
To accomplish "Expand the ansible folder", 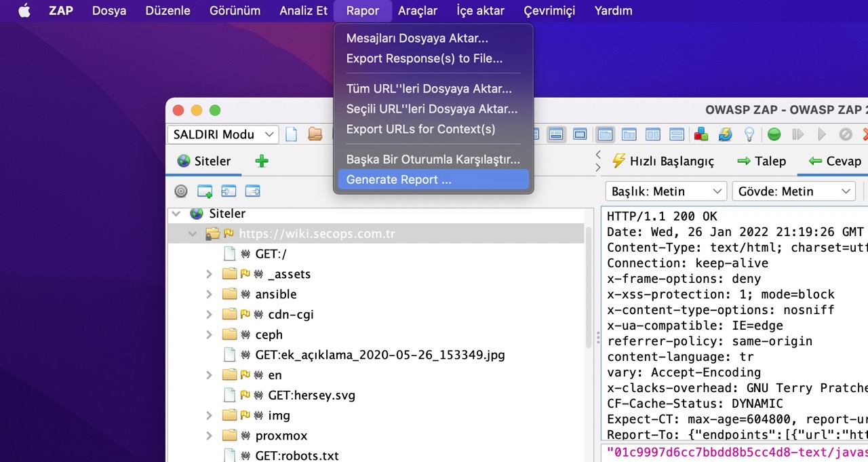I will 210,294.
